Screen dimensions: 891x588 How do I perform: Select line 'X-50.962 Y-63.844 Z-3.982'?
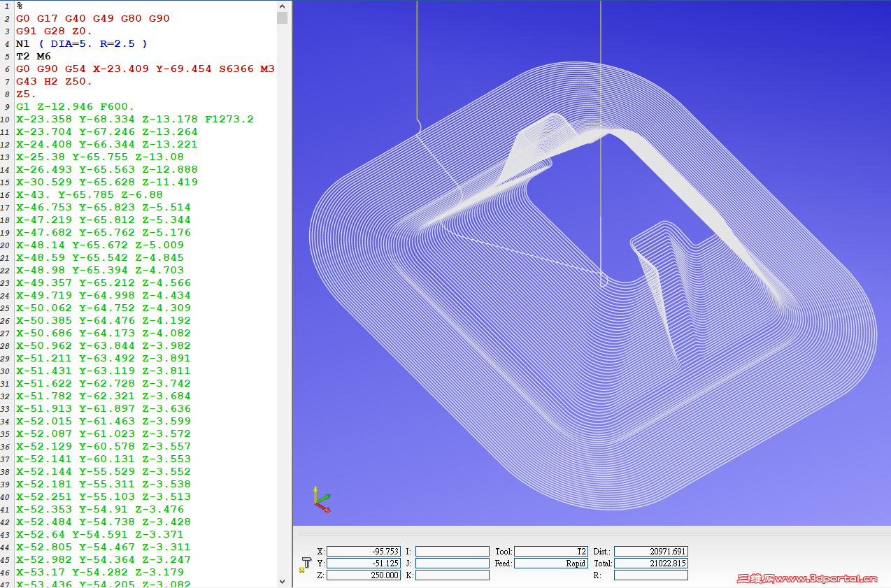103,345
